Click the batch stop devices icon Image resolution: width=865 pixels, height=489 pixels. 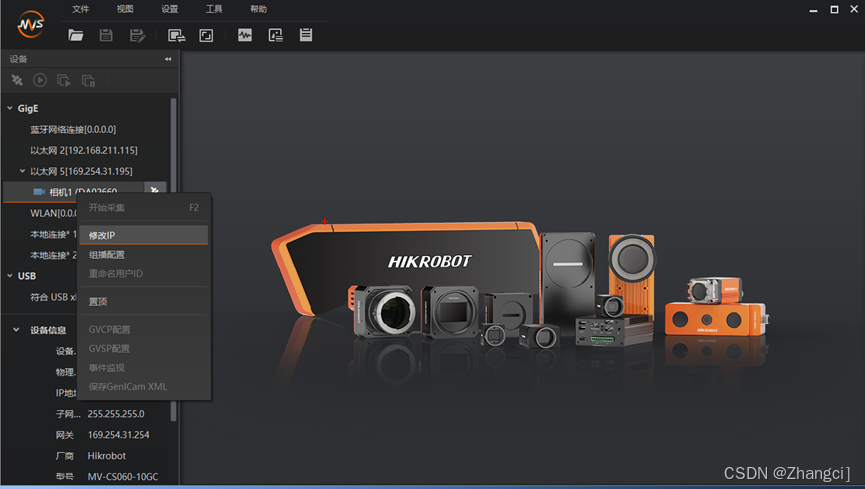tap(88, 81)
